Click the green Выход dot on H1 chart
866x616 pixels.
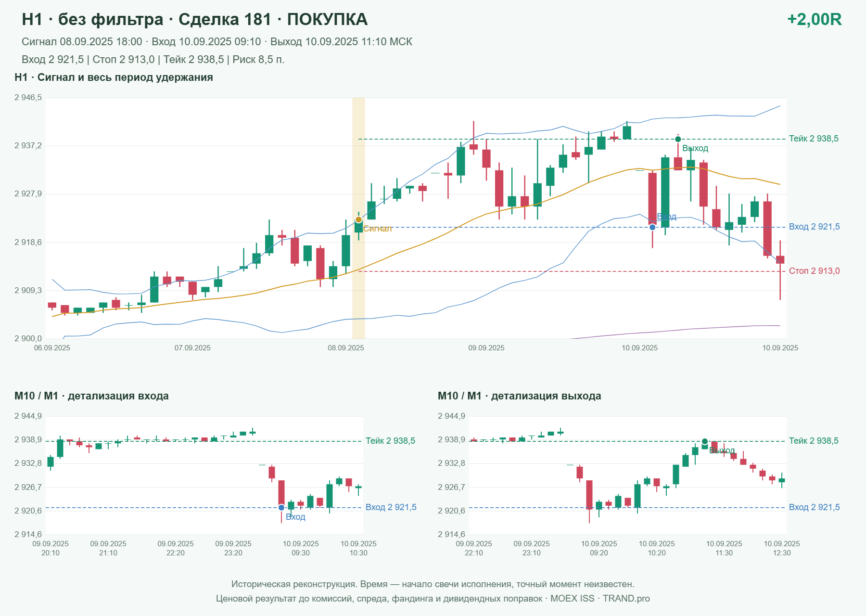(x=678, y=139)
